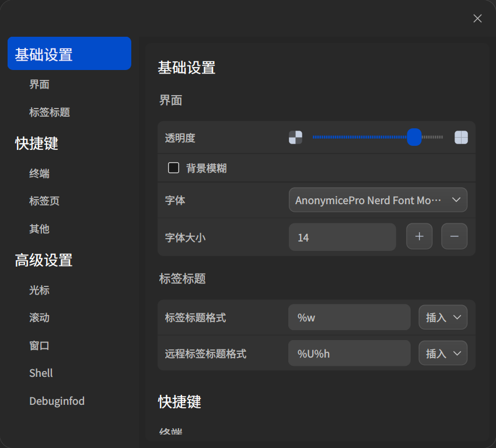Decrease font size with the minus button

454,236
